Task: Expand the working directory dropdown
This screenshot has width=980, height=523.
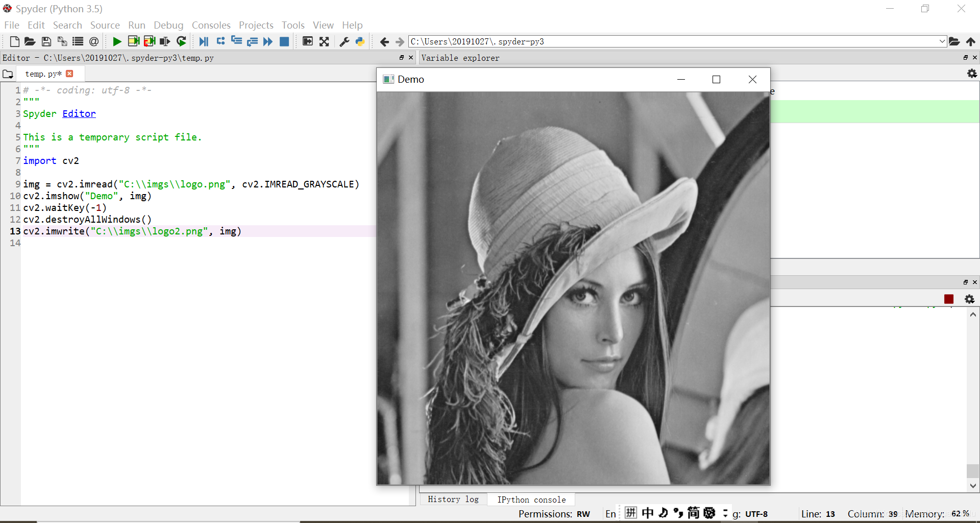Action: coord(942,41)
